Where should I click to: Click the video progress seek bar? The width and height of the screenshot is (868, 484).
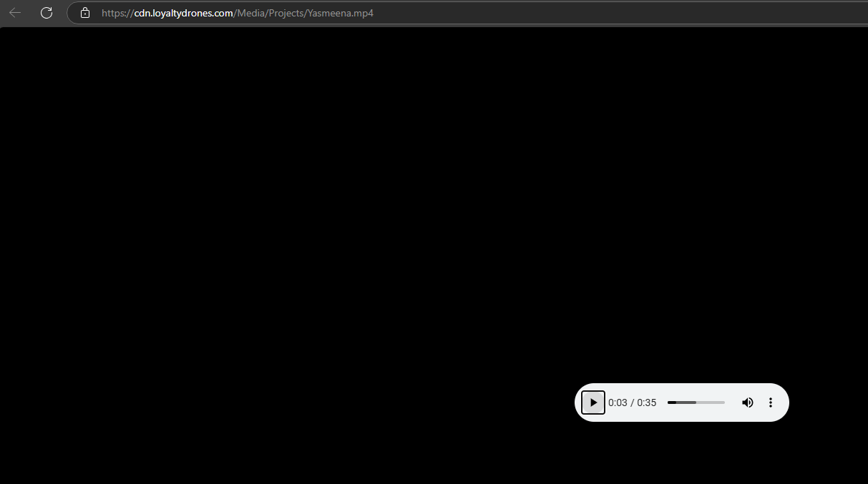(x=696, y=402)
